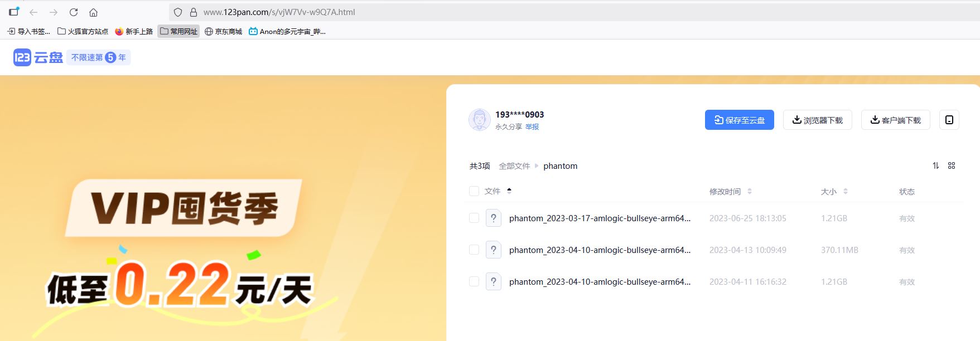Open the 火狐官方站点 bookmarks folder

(x=83, y=31)
